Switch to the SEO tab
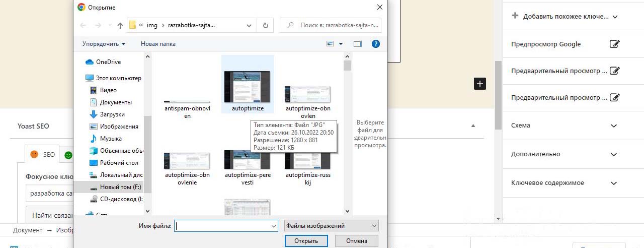The image size is (644, 248). point(42,155)
